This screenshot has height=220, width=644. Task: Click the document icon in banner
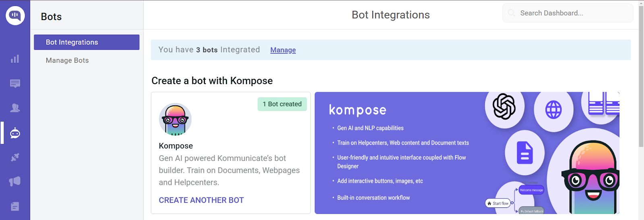click(x=525, y=153)
